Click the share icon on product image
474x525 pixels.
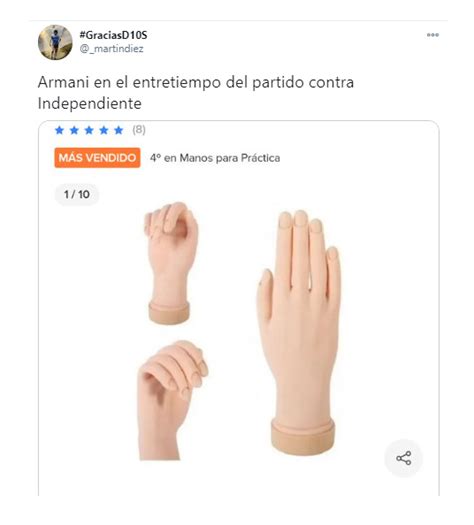point(403,458)
